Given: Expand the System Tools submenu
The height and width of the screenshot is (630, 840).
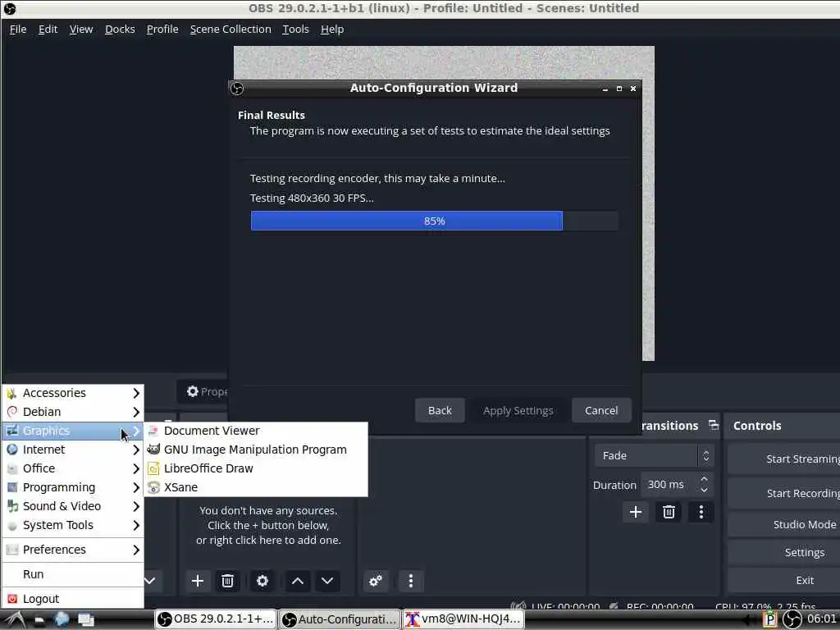Looking at the screenshot, I should click(73, 525).
